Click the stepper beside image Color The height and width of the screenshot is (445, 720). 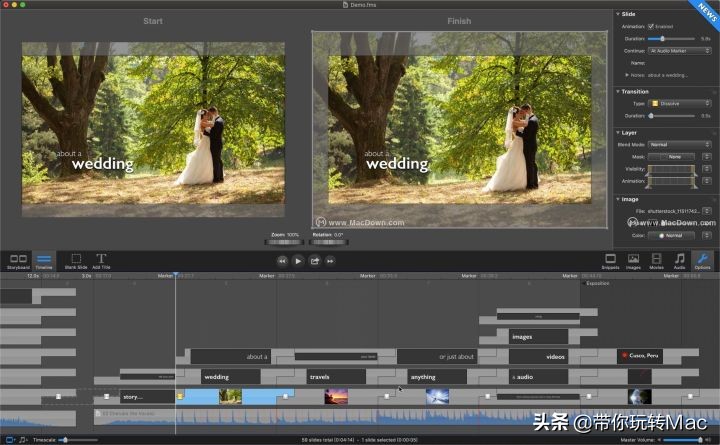click(x=707, y=236)
